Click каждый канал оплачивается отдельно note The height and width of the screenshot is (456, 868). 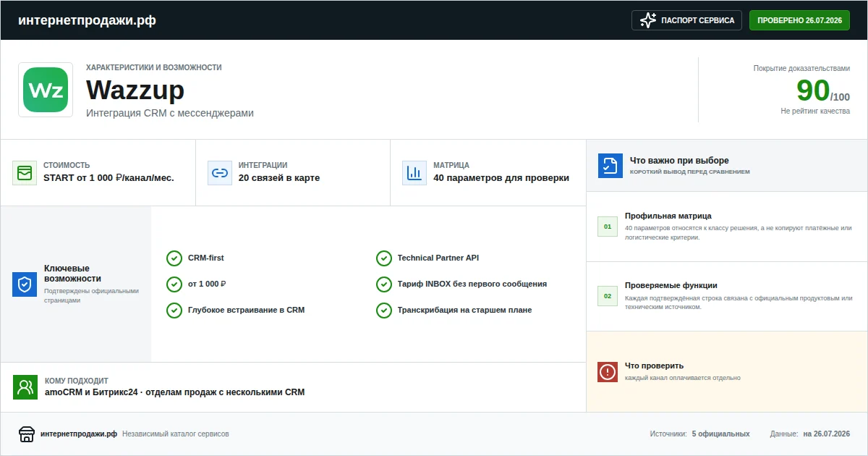(683, 378)
